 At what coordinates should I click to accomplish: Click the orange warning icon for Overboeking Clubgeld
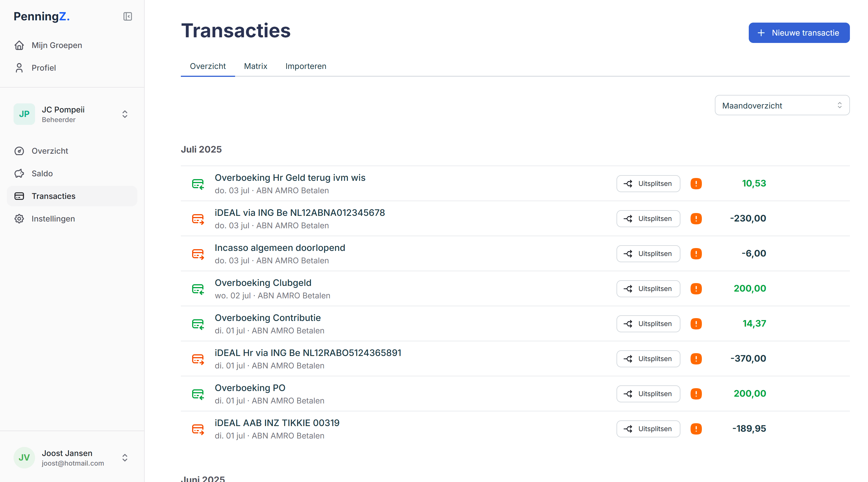click(x=696, y=289)
